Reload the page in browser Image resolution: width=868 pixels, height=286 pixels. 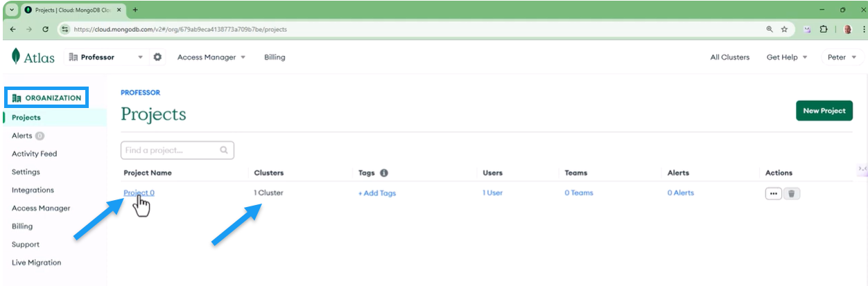click(x=46, y=29)
